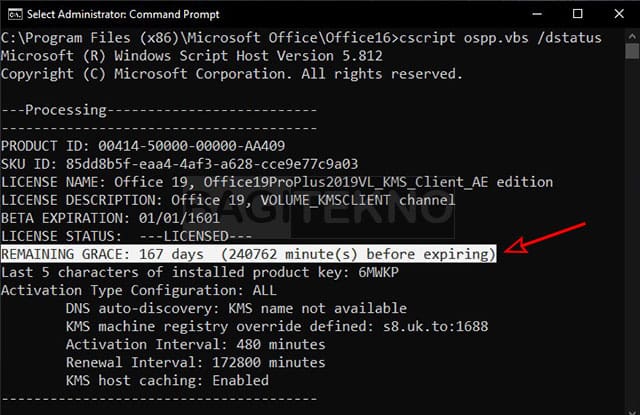Click the Command Prompt system menu icon

(x=15, y=14)
